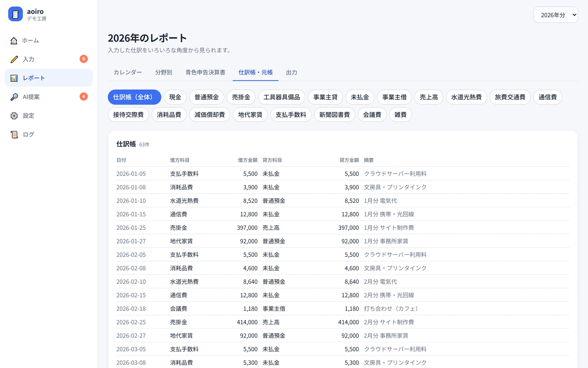The height and width of the screenshot is (368, 588).
Task: Select the 減価償却費 chip
Action: (210, 114)
